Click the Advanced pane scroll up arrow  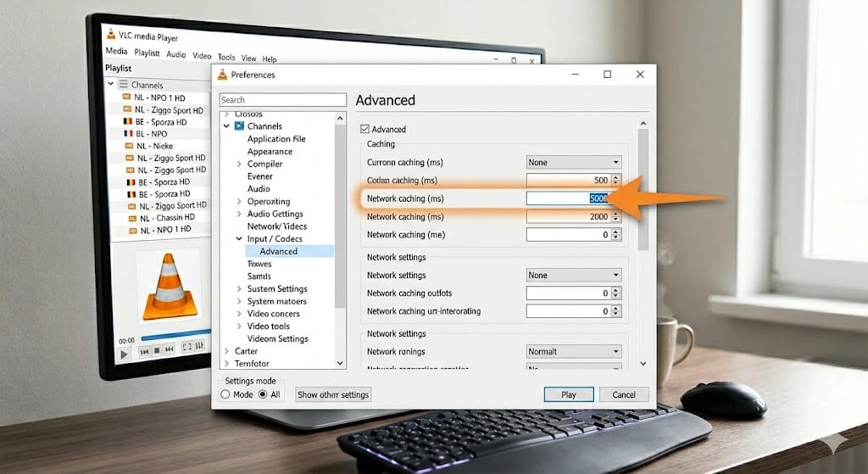point(643,123)
